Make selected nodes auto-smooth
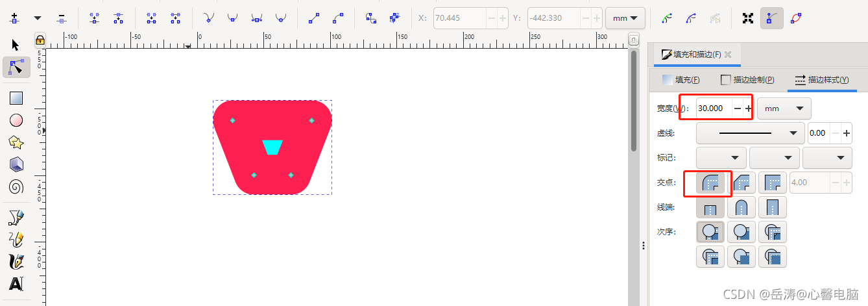The height and width of the screenshot is (306, 868). [280, 18]
